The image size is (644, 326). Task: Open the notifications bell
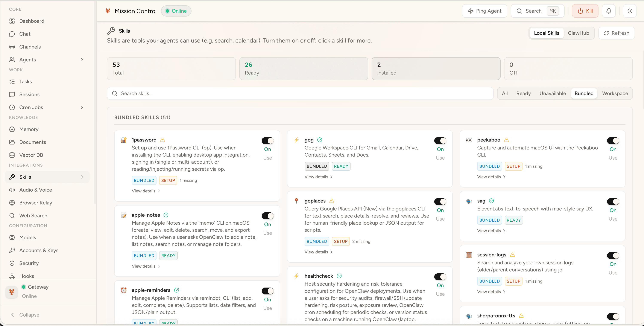click(x=609, y=11)
